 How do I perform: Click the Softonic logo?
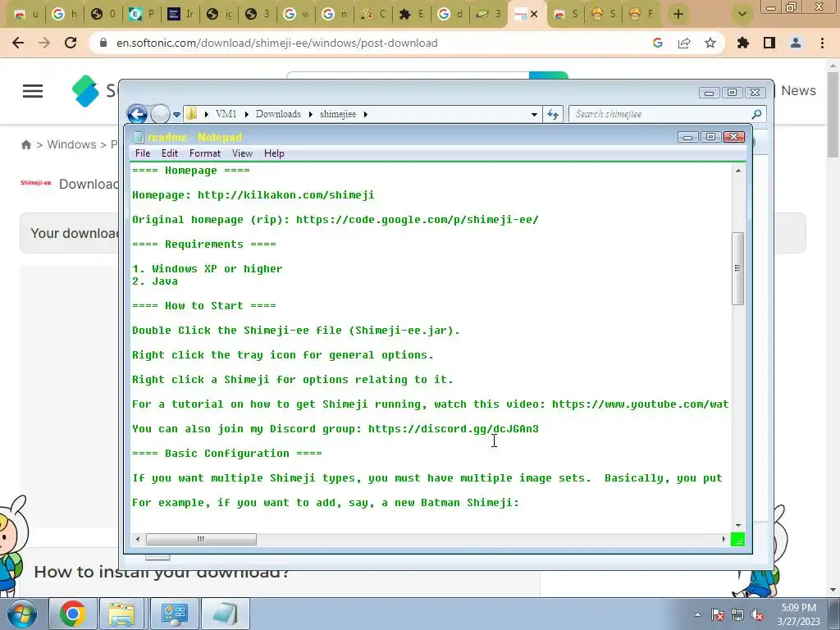[x=85, y=90]
